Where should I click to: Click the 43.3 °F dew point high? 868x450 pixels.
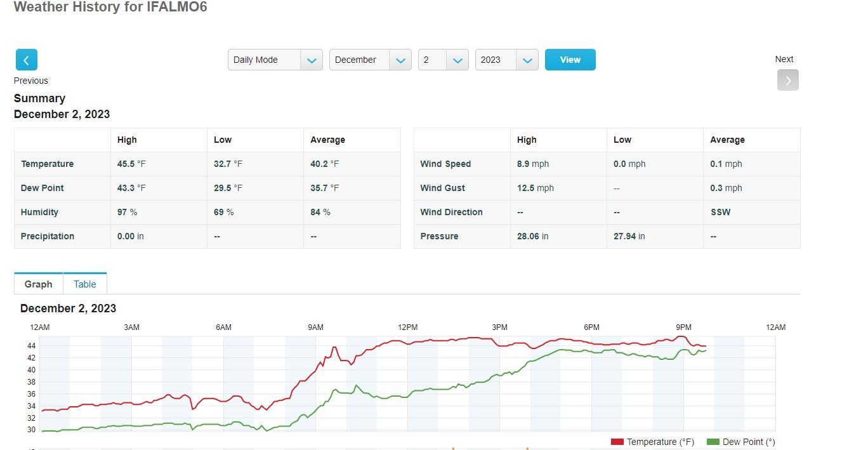coord(131,188)
